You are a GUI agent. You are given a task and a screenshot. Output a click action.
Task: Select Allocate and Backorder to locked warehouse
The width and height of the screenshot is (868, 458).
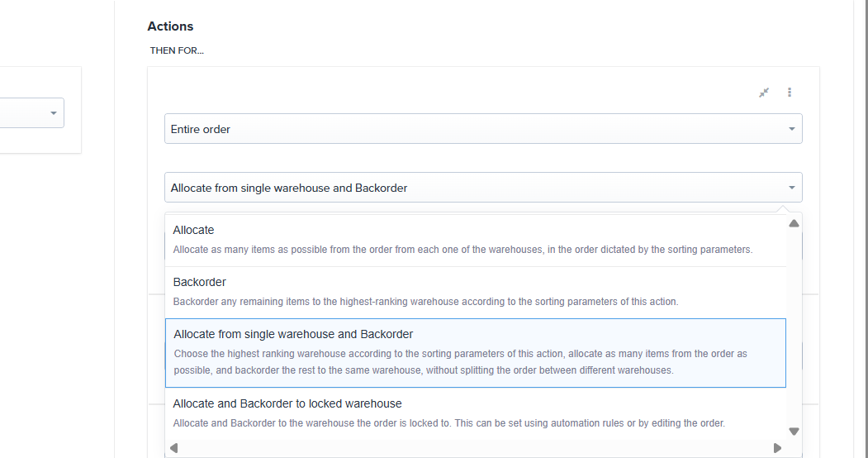tap(287, 403)
